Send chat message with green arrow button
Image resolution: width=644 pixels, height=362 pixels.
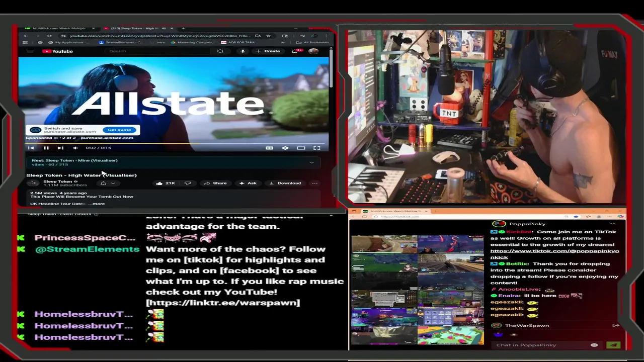click(x=613, y=345)
